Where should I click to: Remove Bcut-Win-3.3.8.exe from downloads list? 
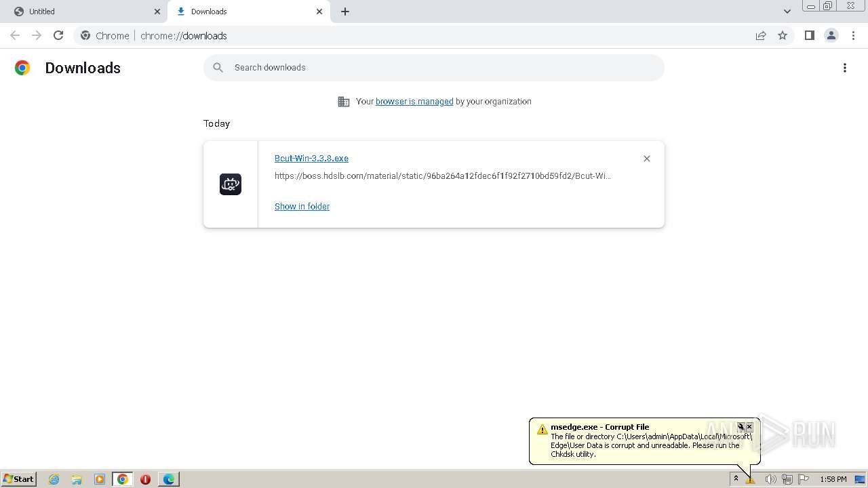(x=647, y=159)
